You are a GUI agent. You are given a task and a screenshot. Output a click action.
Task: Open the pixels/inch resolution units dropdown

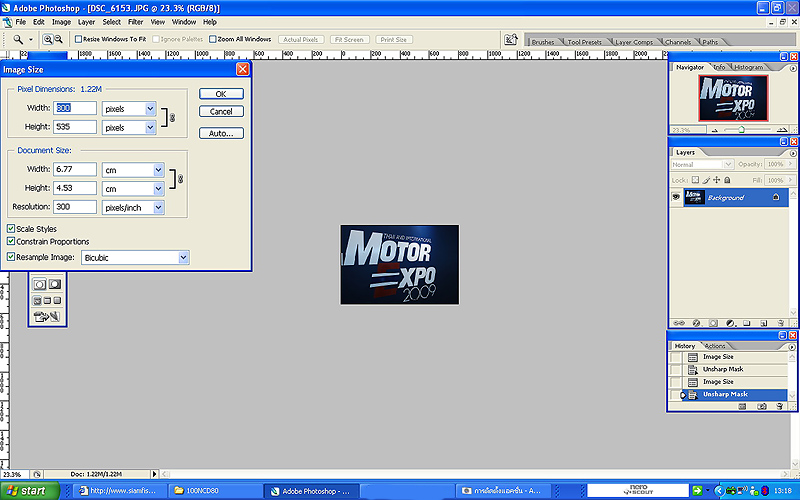coord(158,208)
